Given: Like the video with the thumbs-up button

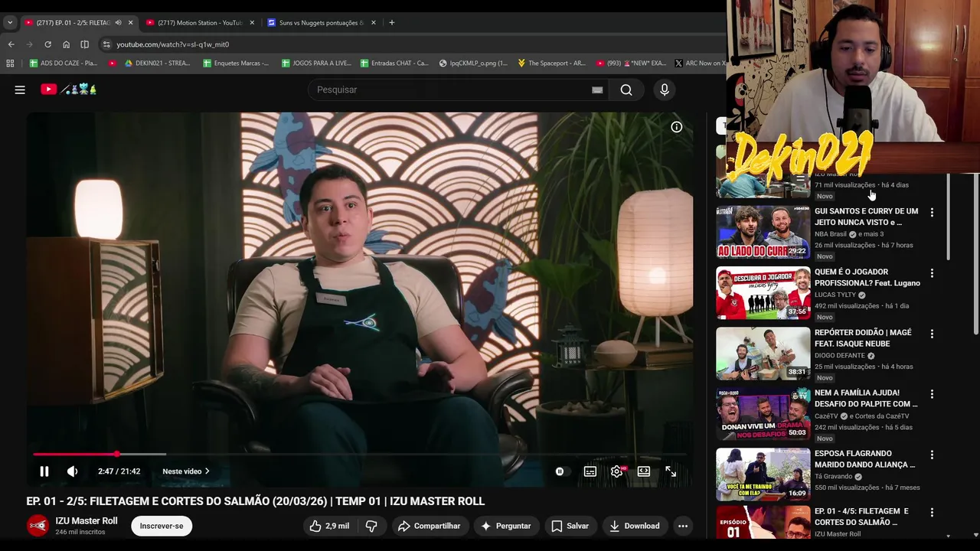Looking at the screenshot, I should coord(329,526).
